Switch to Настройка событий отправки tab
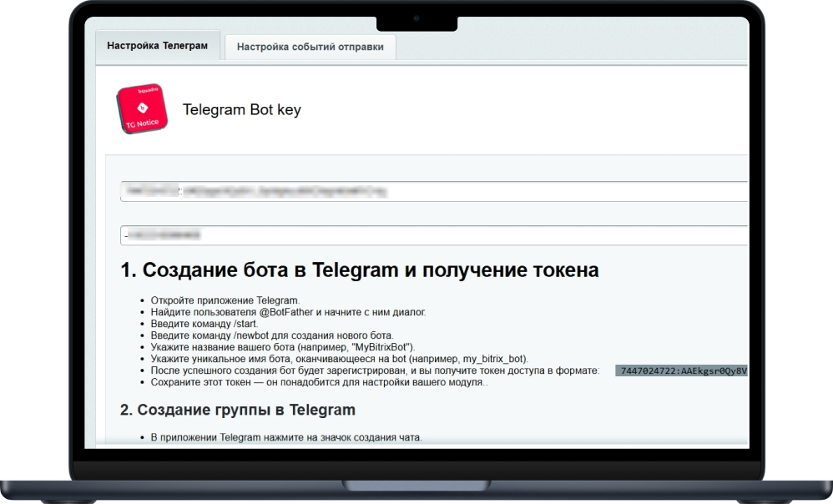 pos(310,48)
